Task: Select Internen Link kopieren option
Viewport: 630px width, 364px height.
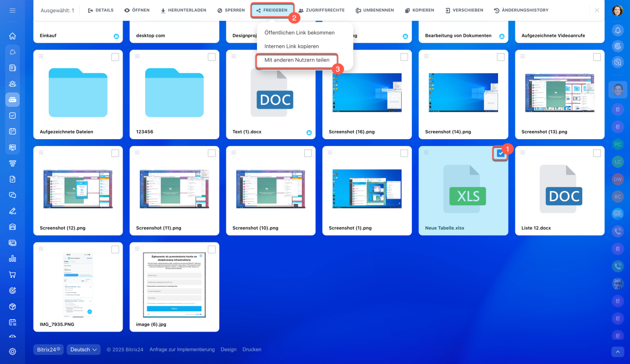Action: (291, 46)
